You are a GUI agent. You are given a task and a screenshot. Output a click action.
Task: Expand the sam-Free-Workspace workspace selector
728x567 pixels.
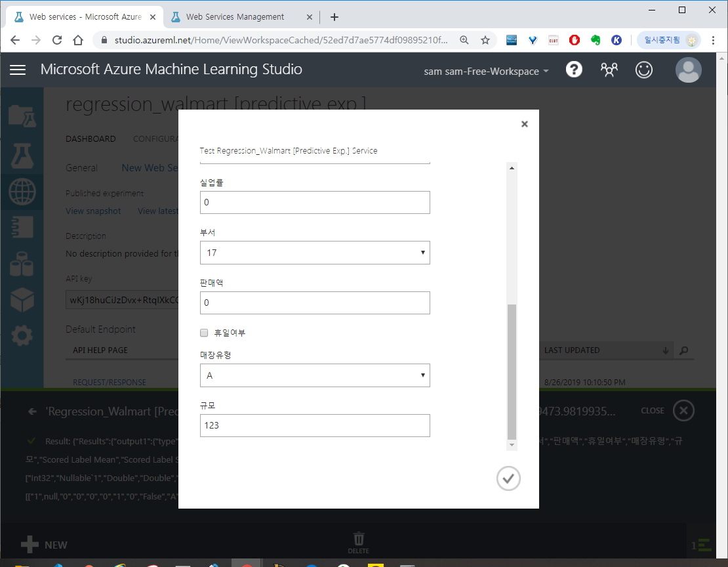pos(486,71)
